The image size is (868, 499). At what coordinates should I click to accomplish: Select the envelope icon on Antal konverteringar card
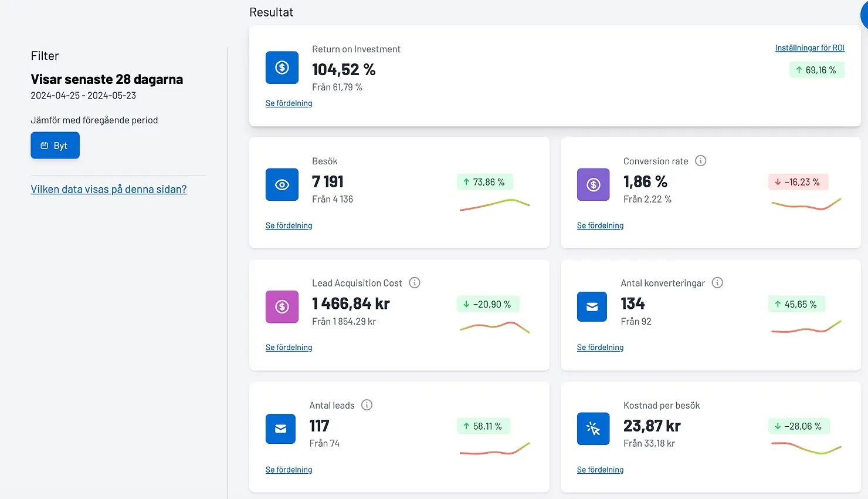click(592, 306)
